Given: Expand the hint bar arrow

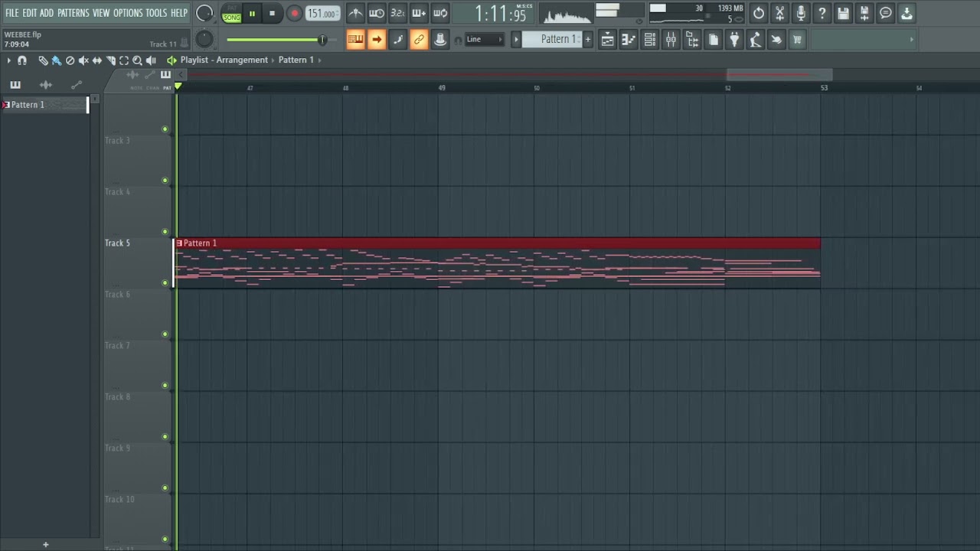Looking at the screenshot, I should coord(911,40).
